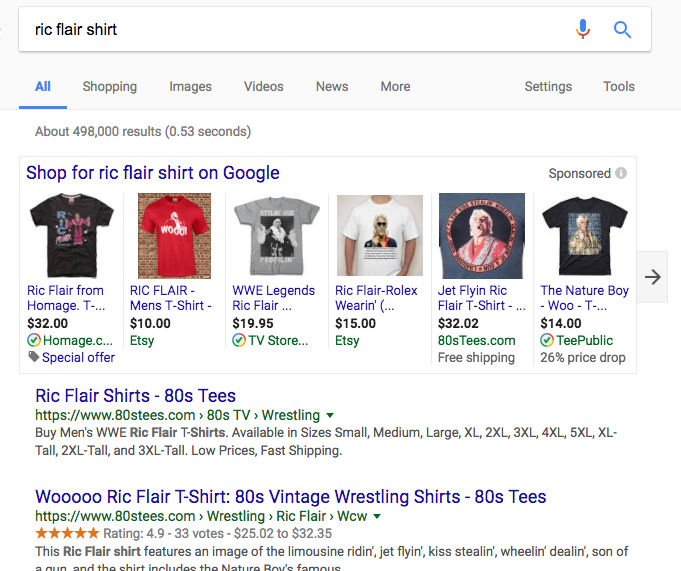Open Wooooo Ric Flair T-Shirt result link
Viewport: 681px width, 571px height.
coord(291,497)
